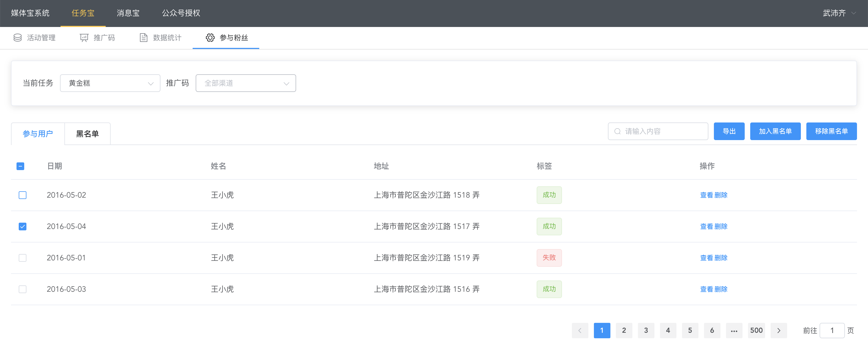Click 查看 in the 2016-05-02 row
The height and width of the screenshot is (360, 868).
tap(707, 195)
